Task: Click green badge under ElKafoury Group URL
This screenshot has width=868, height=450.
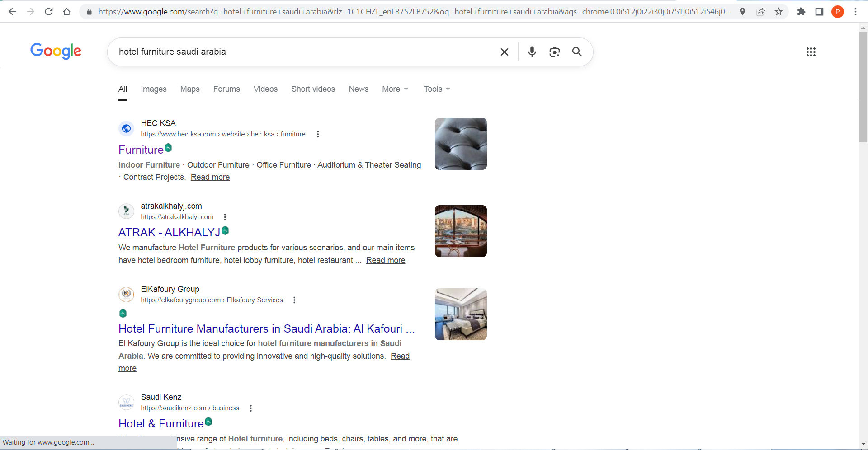Action: click(x=123, y=313)
